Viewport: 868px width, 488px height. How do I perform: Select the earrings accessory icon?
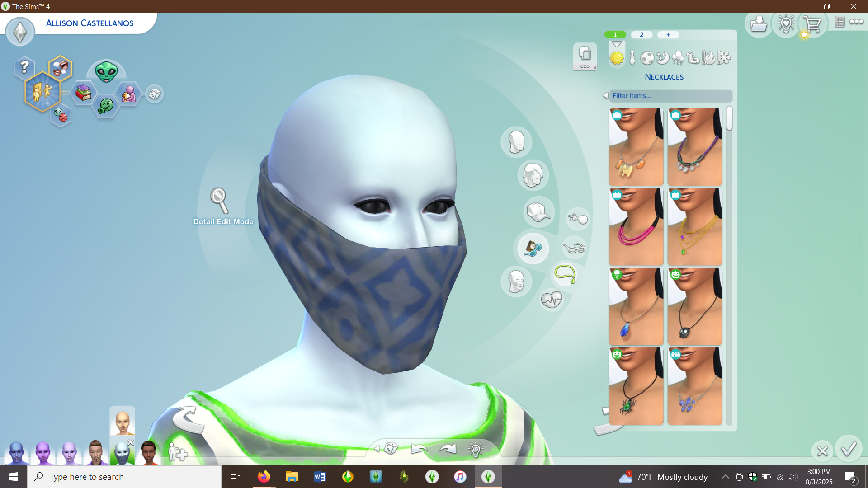(578, 219)
